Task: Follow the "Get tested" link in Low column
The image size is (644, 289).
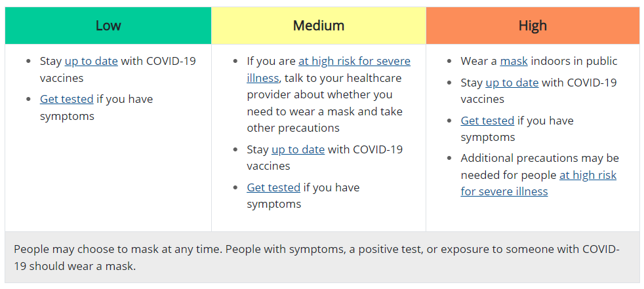Action: [67, 100]
